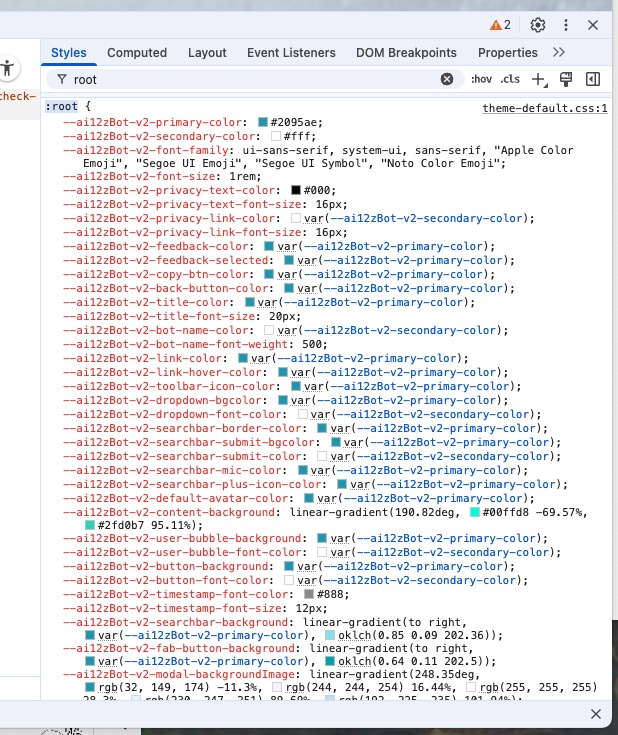Clear the root filter text
Screen dimensions: 618x735
(447, 79)
